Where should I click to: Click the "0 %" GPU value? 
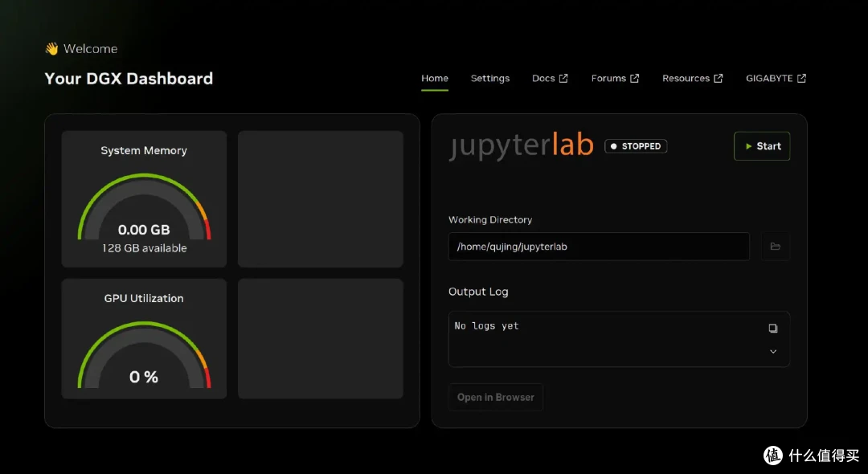pyautogui.click(x=144, y=378)
